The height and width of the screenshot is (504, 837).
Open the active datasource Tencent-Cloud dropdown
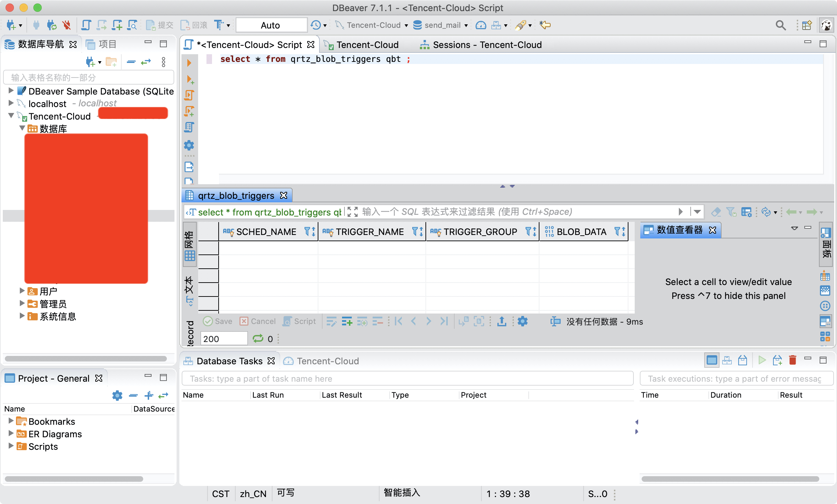(372, 25)
